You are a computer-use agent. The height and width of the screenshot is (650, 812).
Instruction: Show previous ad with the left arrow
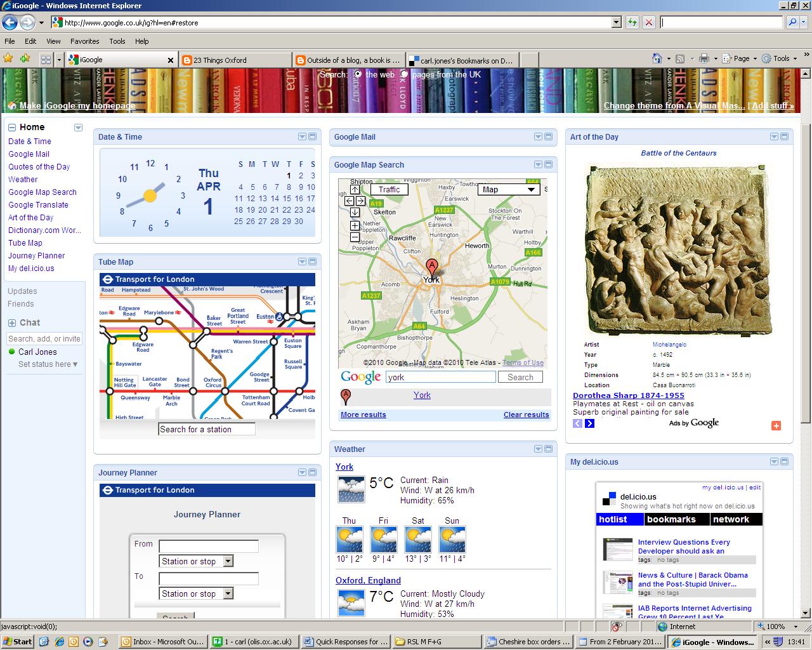click(x=577, y=423)
